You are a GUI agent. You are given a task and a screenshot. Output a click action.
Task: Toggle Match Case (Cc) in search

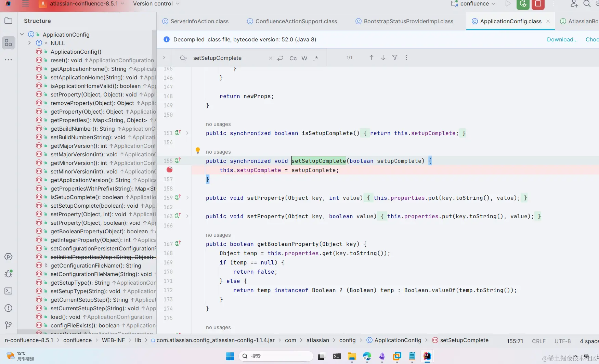click(x=293, y=58)
